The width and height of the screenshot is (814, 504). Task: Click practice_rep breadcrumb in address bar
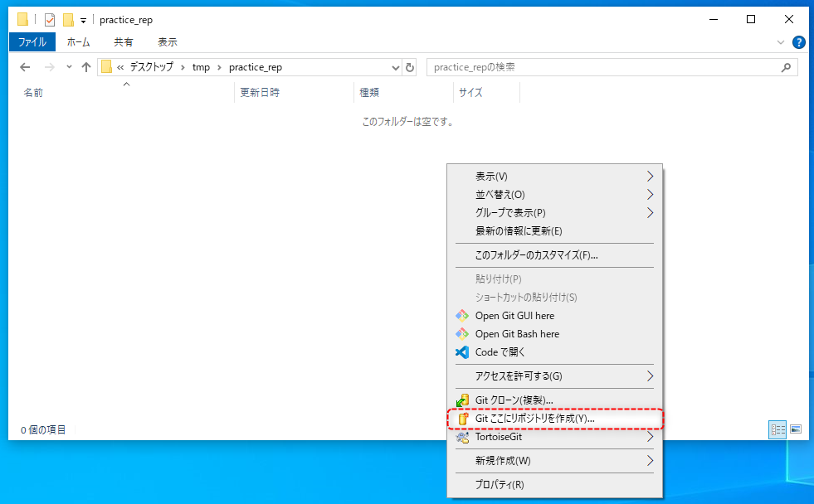[x=256, y=67]
